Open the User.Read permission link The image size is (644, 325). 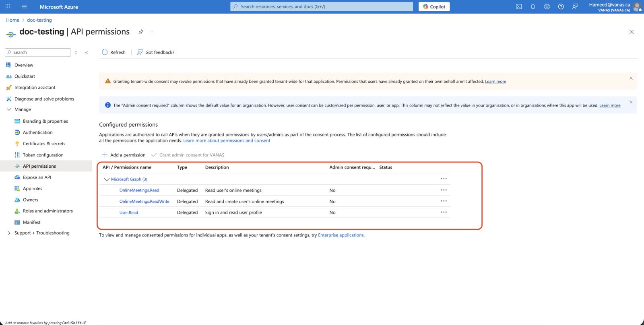[x=129, y=212]
